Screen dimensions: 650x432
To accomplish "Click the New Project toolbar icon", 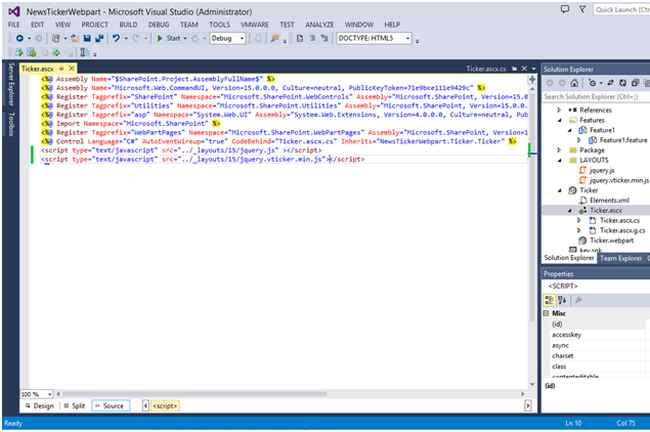I will tap(55, 38).
